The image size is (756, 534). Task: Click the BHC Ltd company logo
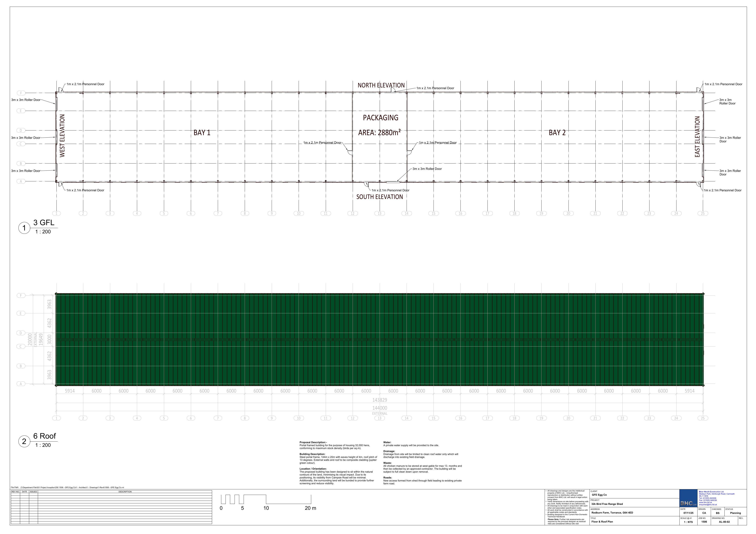(x=688, y=498)
